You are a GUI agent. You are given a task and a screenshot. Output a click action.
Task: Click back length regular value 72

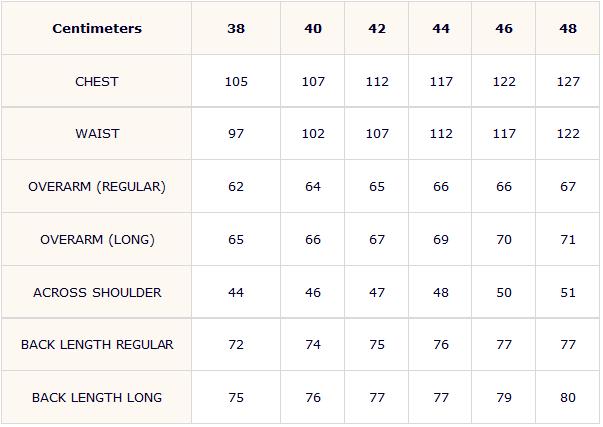coord(236,345)
